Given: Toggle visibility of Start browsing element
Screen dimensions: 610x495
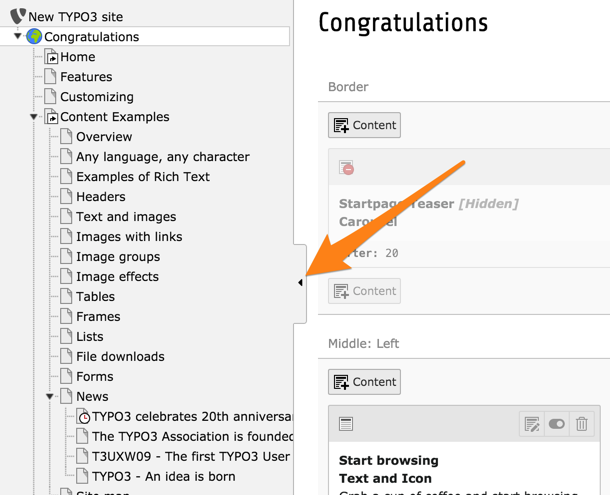Looking at the screenshot, I should (556, 424).
